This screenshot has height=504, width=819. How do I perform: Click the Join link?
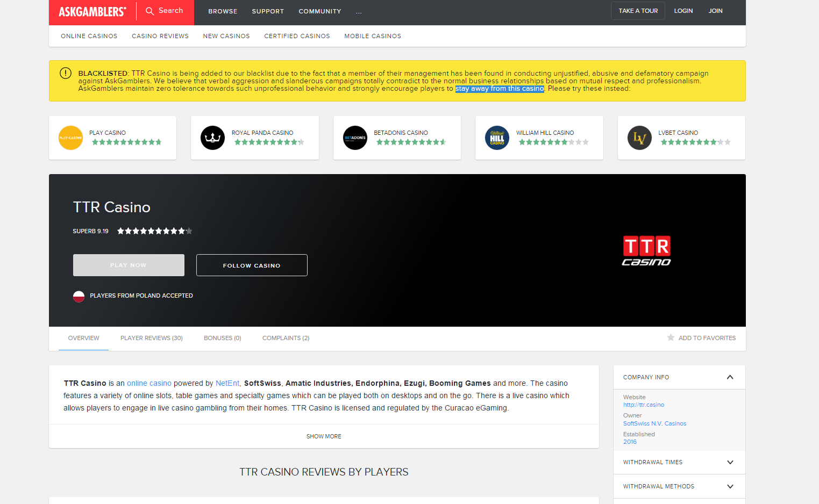pyautogui.click(x=715, y=11)
